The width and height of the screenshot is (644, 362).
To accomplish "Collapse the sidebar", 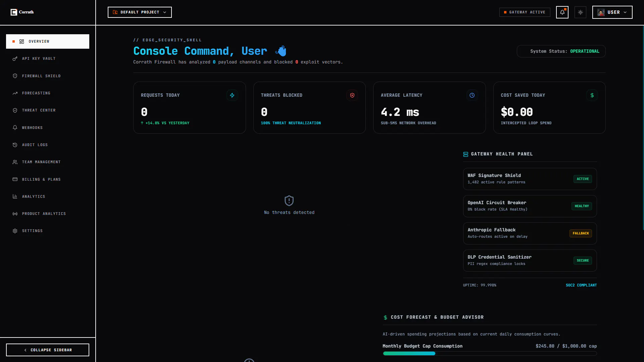I will pyautogui.click(x=48, y=350).
